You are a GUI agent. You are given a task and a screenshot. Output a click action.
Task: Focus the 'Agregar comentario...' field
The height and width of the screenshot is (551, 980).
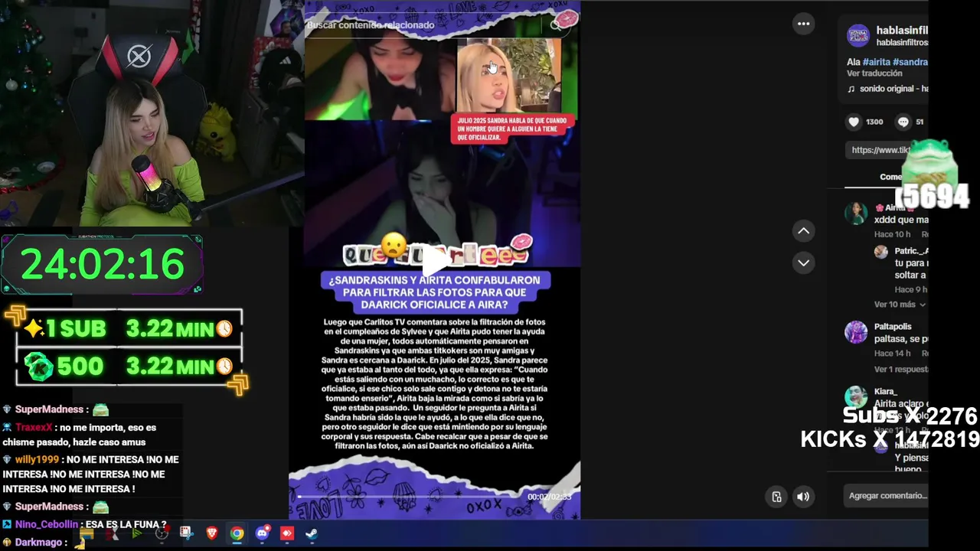pos(887,496)
